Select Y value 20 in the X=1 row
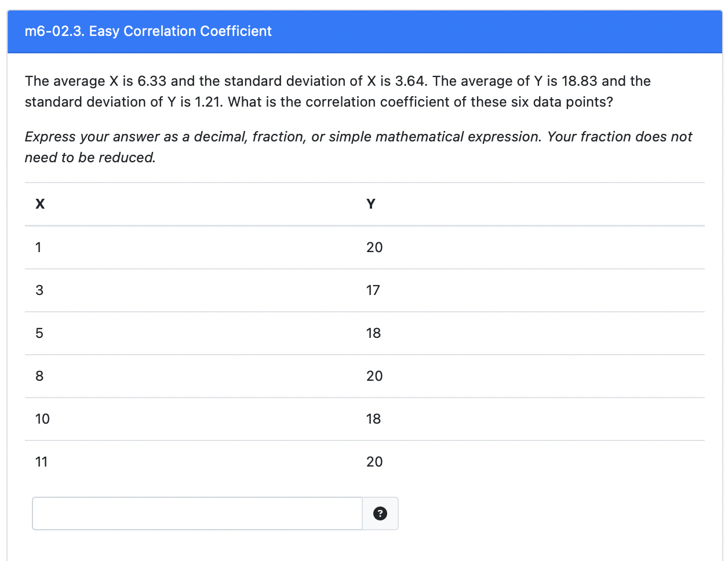The width and height of the screenshot is (728, 561). tap(374, 247)
